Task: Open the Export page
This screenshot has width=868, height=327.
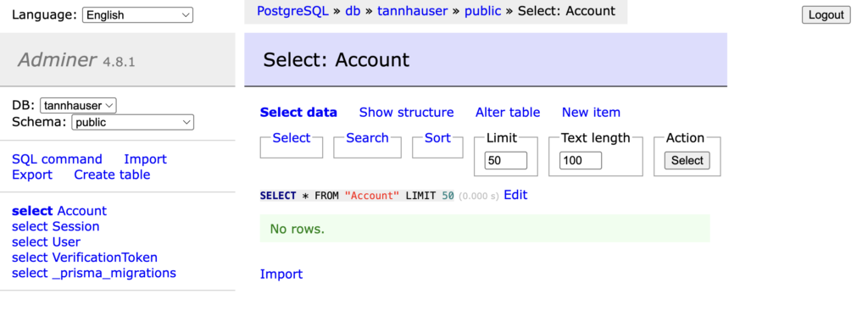Action: click(x=32, y=175)
